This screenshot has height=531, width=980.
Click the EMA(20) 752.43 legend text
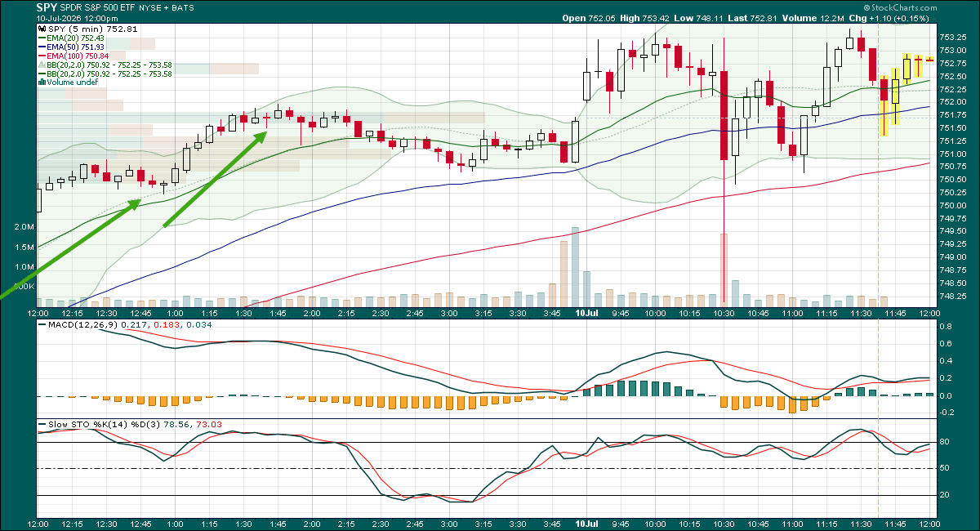[76, 38]
